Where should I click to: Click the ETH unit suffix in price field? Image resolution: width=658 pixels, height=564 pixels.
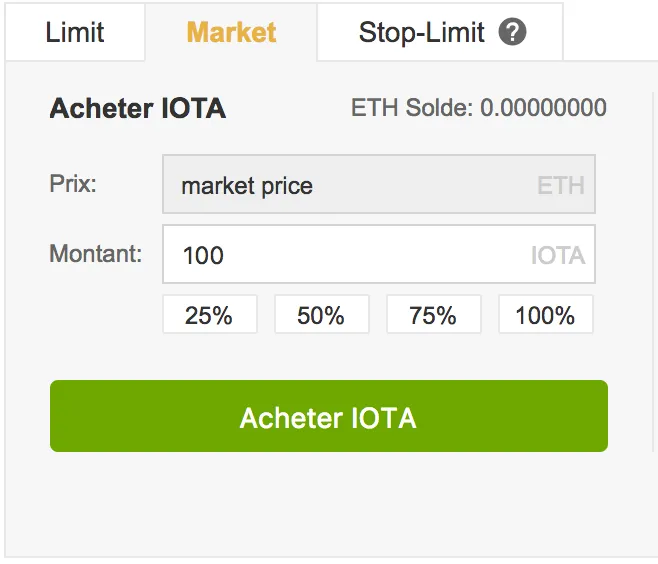point(561,185)
